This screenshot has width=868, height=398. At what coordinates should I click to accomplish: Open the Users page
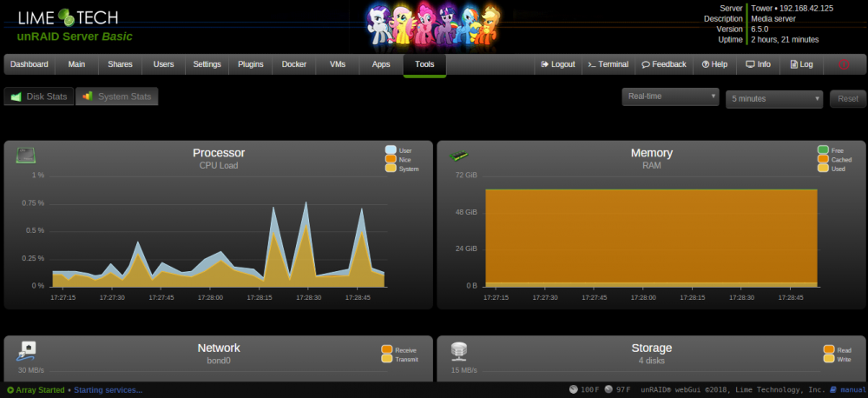tap(163, 64)
